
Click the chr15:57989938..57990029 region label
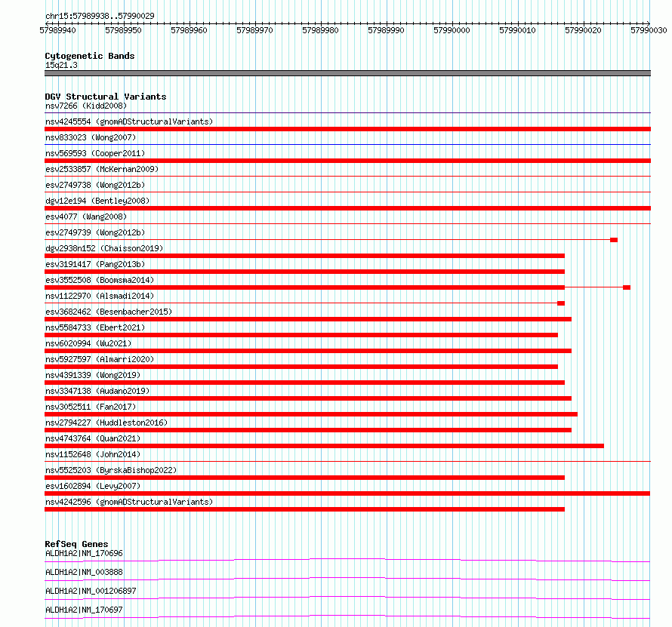coord(100,16)
